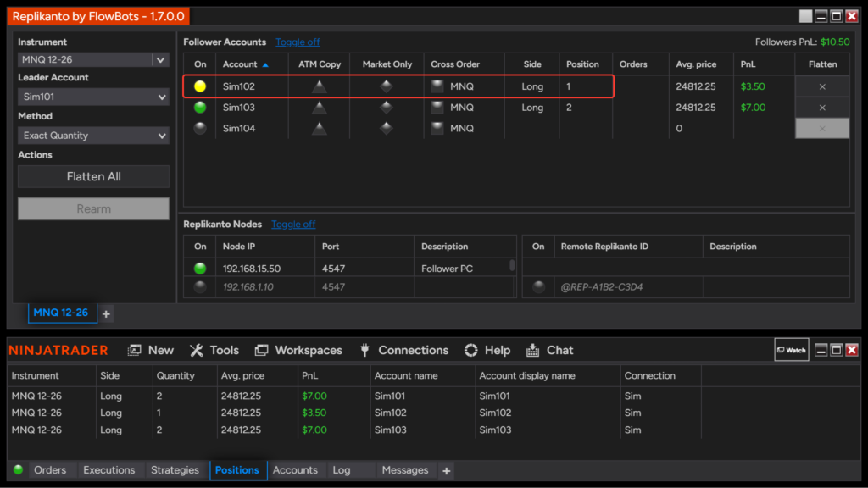Toggle Sim102 follower on/off yellow indicator
The width and height of the screenshot is (868, 488).
point(200,86)
